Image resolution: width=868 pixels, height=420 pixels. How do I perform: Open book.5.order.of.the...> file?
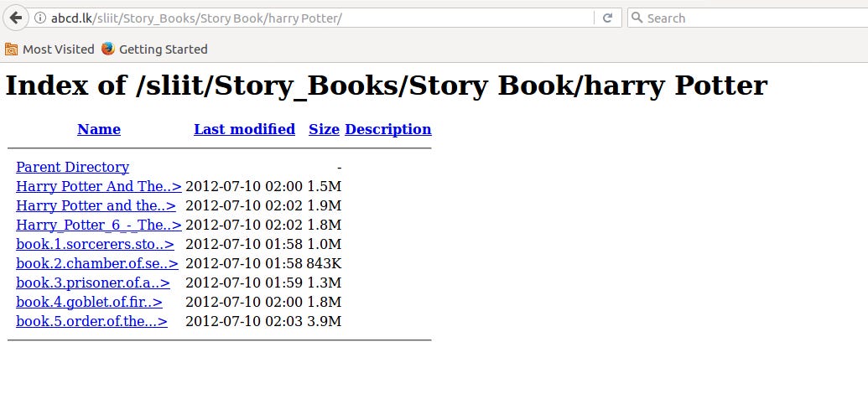coord(92,322)
